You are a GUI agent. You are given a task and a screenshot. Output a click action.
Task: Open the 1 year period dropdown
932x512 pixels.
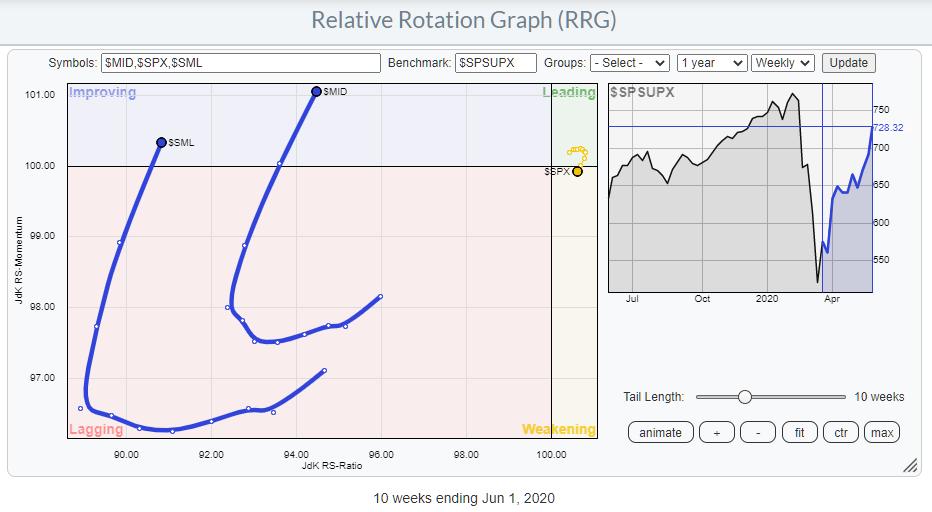coord(711,63)
